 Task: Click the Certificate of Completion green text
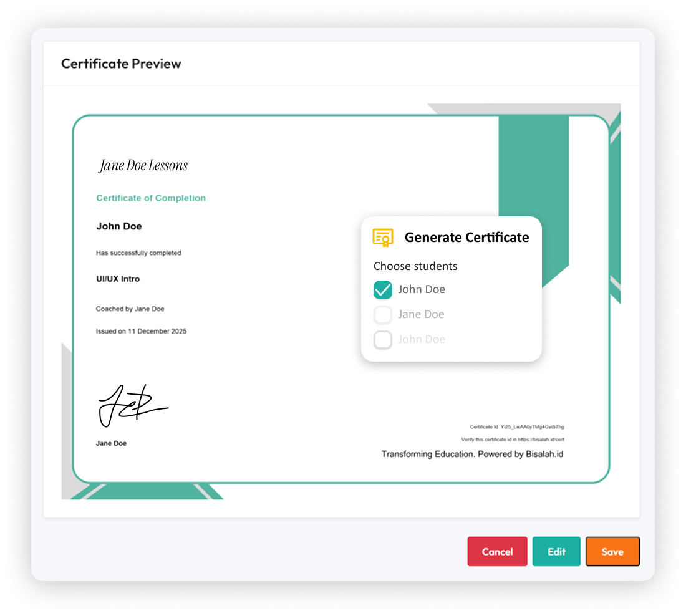tap(151, 198)
